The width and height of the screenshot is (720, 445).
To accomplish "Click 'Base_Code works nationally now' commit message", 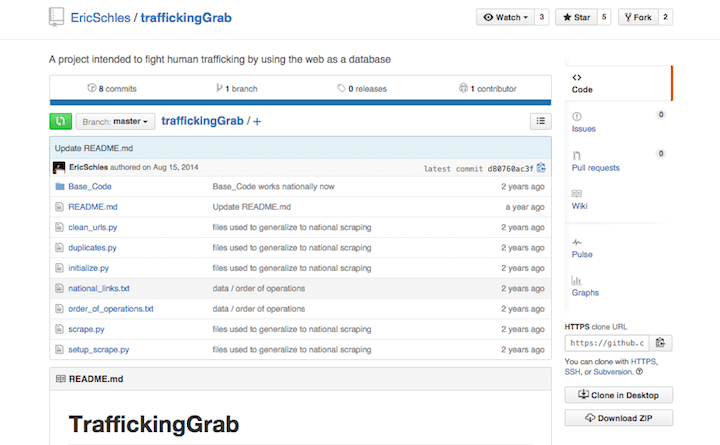I will click(273, 186).
